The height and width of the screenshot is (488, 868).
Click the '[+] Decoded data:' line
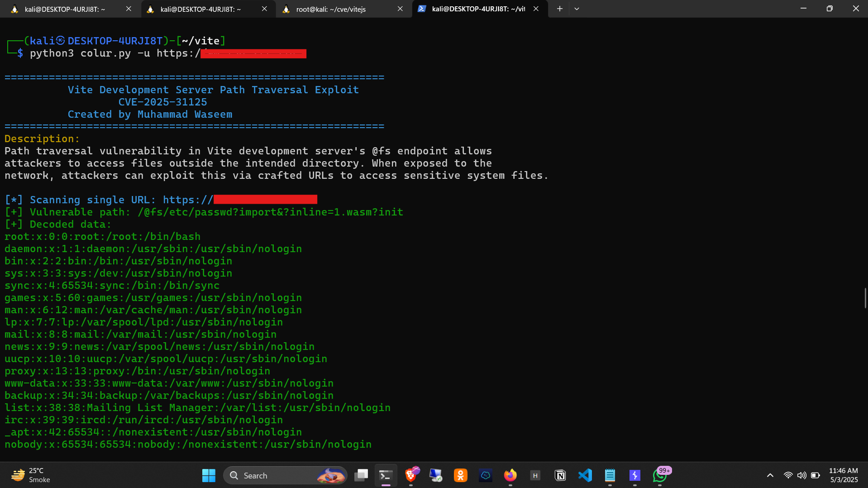pyautogui.click(x=58, y=224)
